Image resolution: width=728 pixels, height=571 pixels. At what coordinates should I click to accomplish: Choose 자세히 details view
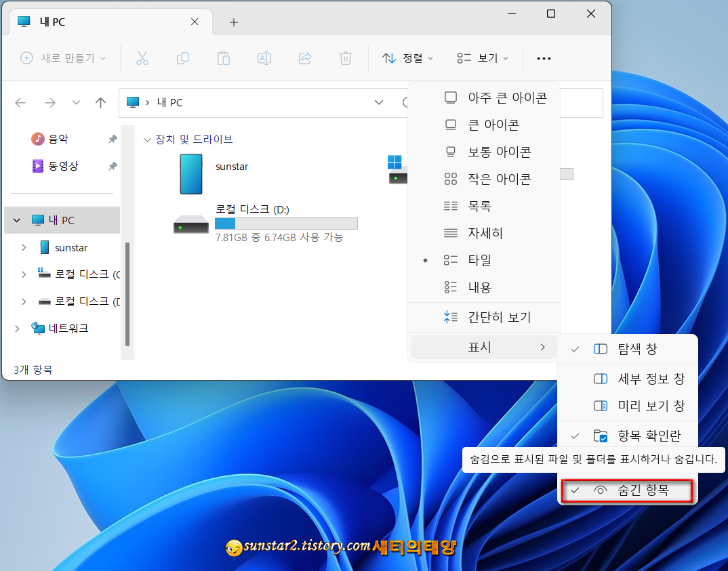tap(483, 233)
